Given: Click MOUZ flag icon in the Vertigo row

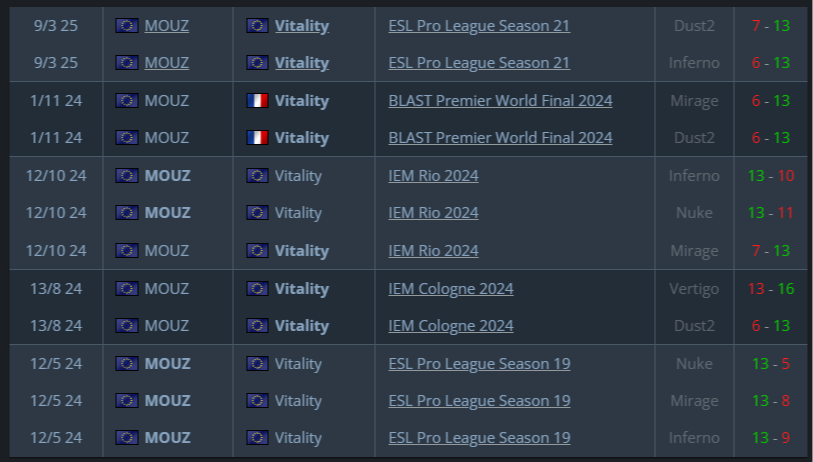Looking at the screenshot, I should [x=127, y=289].
